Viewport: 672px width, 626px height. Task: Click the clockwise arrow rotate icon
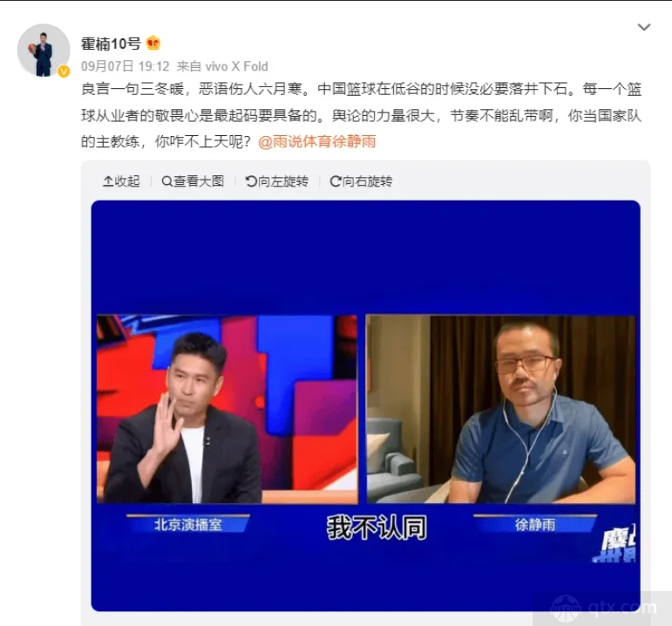click(x=336, y=182)
